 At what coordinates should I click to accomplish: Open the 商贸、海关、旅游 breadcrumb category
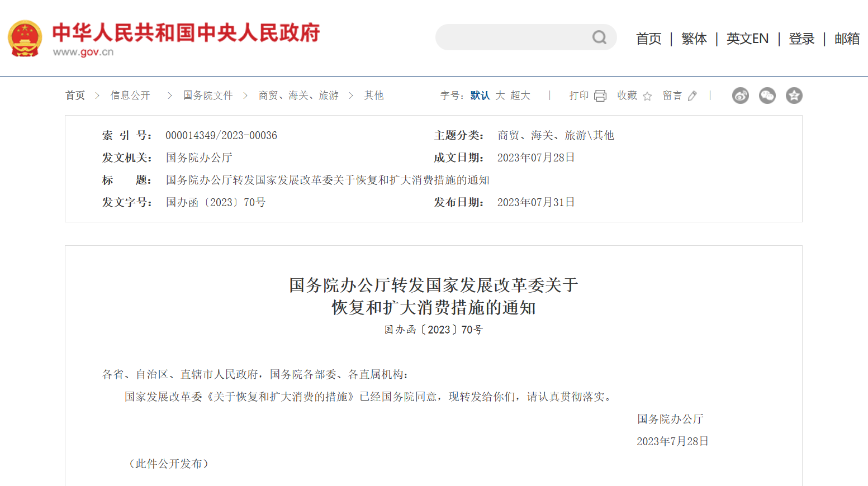(x=298, y=95)
